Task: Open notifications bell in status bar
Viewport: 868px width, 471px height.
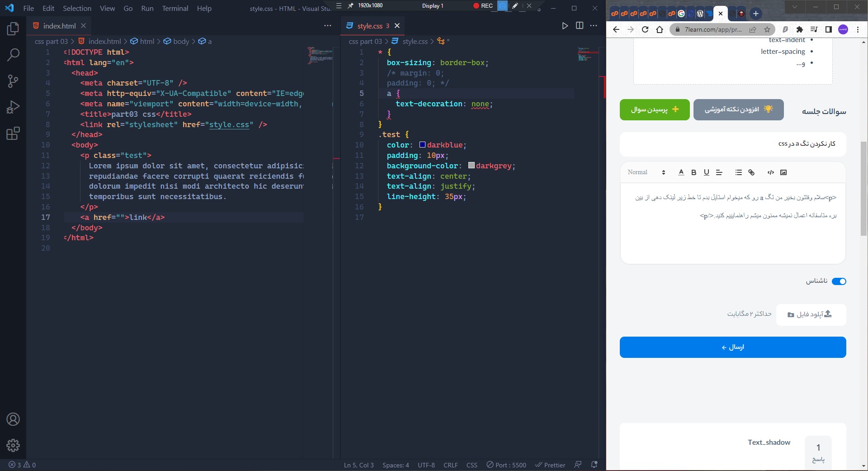Action: [x=594, y=465]
